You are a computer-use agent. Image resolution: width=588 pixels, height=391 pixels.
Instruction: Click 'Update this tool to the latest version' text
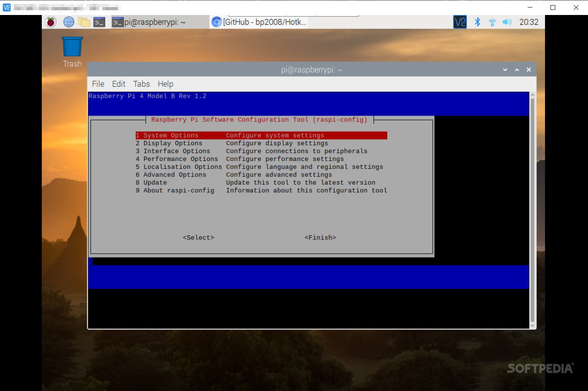coord(301,183)
